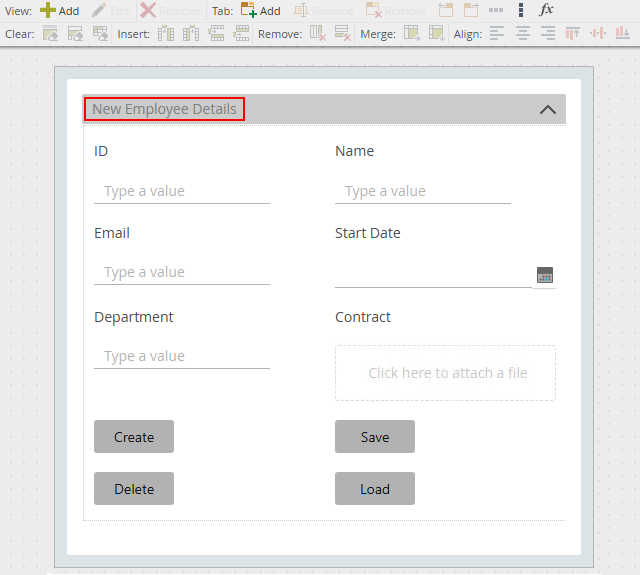Click the align right icon
The width and height of the screenshot is (640, 575).
pos(547,33)
